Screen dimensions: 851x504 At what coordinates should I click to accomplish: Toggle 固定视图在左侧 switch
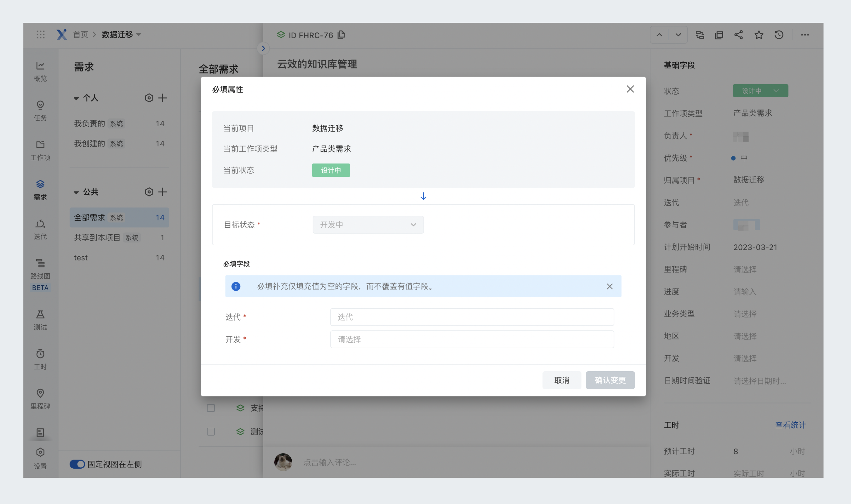click(77, 464)
